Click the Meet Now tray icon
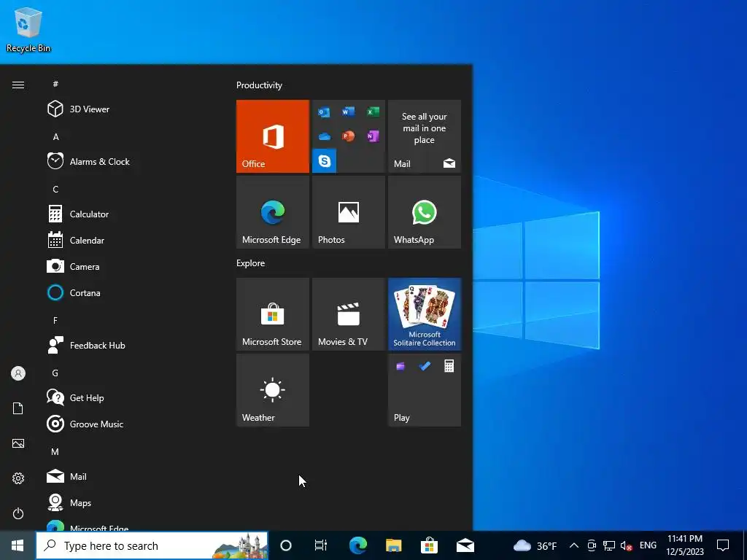Image resolution: width=747 pixels, height=560 pixels. coord(592,545)
